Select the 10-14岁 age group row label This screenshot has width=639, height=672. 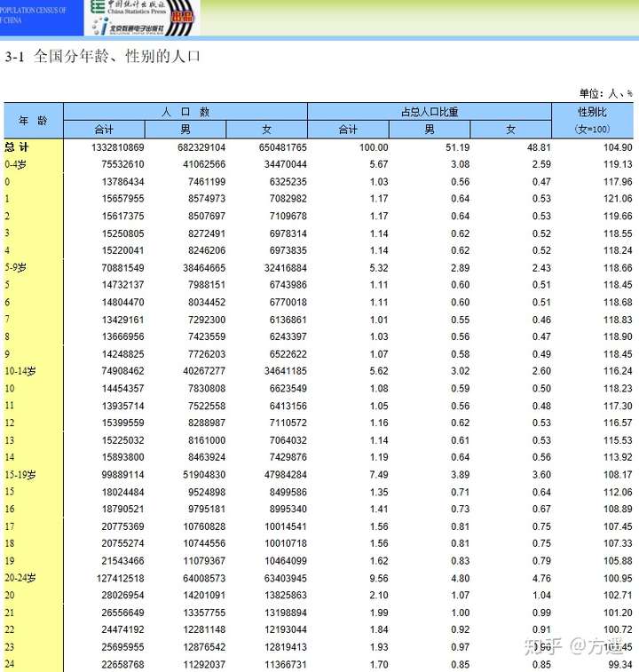20,371
